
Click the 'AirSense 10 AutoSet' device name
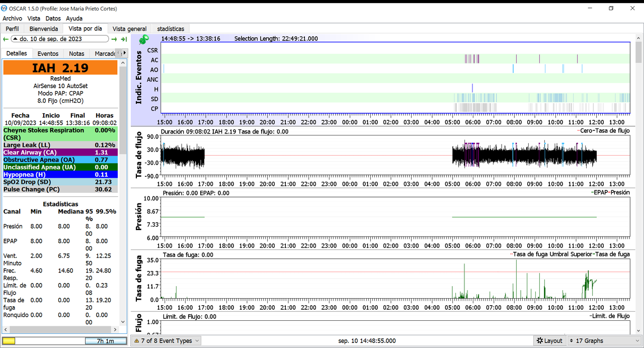(60, 86)
